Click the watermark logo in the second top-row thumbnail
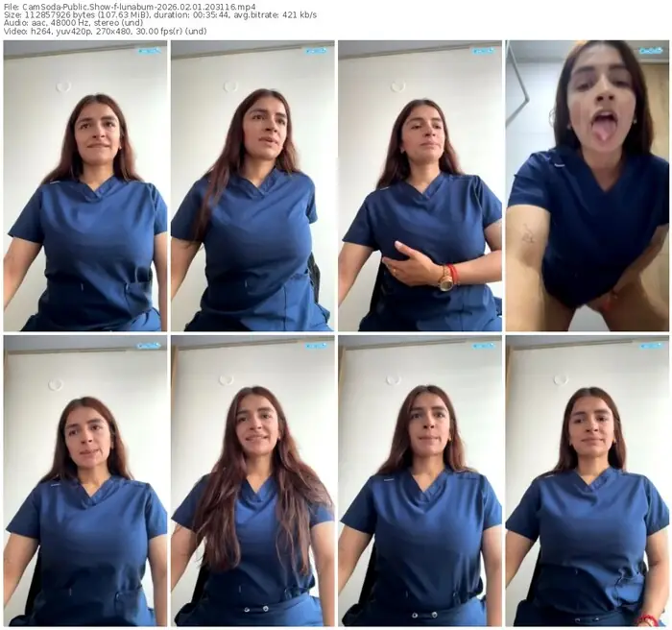 click(315, 50)
